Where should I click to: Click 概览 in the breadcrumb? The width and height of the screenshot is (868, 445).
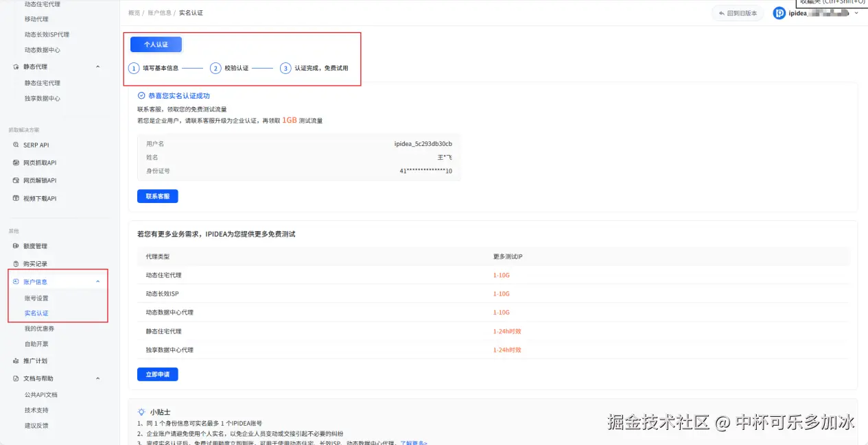click(134, 13)
